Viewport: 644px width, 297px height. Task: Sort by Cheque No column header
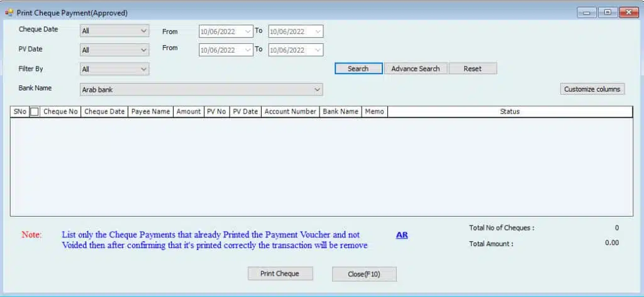61,112
